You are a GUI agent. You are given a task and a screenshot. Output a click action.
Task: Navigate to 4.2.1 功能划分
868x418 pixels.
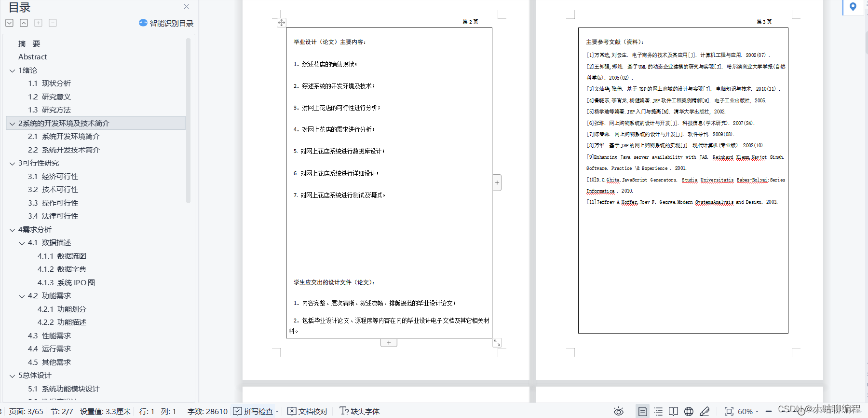coord(62,309)
